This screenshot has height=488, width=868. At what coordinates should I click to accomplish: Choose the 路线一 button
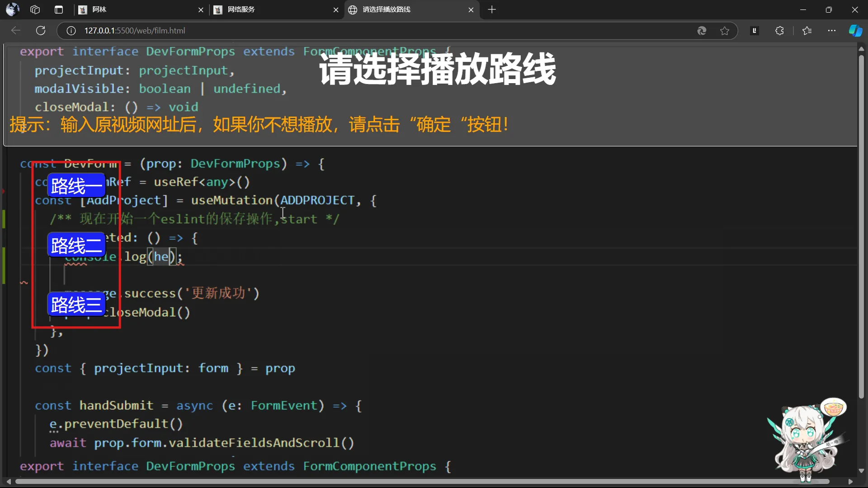76,186
